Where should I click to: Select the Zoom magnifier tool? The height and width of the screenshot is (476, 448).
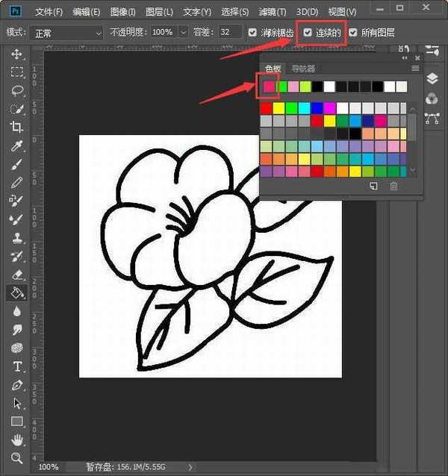pos(16,457)
